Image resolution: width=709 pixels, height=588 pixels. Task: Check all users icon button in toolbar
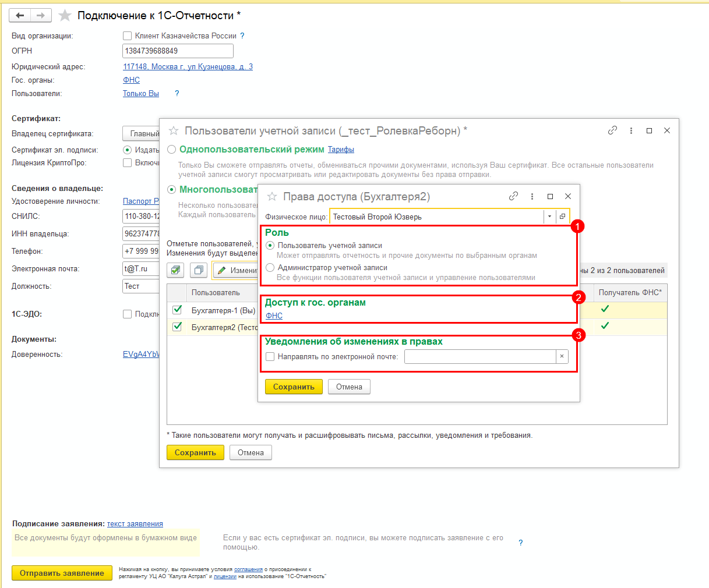[x=177, y=270]
